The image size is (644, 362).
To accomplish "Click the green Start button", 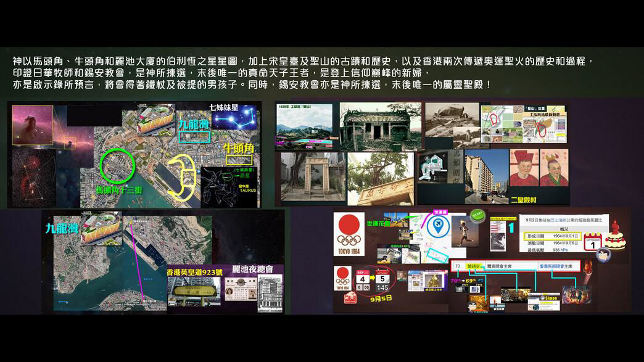I will 477,215.
